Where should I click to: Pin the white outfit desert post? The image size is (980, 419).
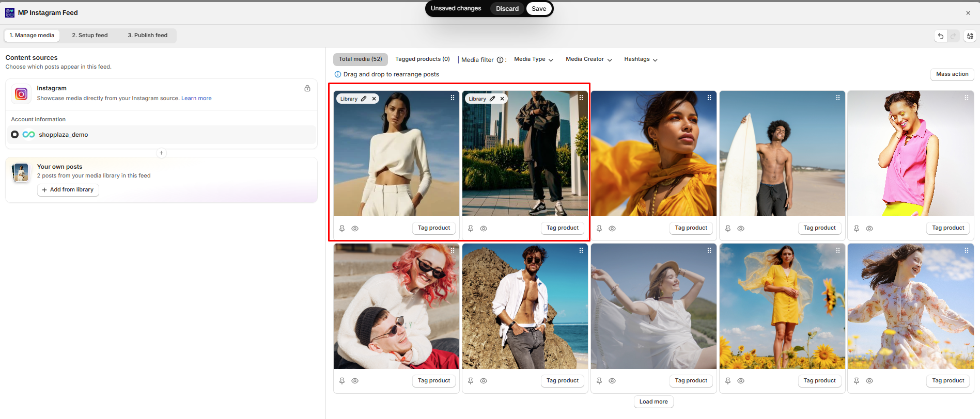click(x=342, y=229)
